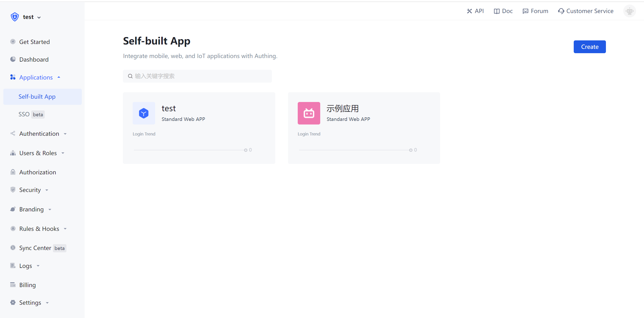
Task: Expand the Security submenu arrow
Action: tap(47, 190)
